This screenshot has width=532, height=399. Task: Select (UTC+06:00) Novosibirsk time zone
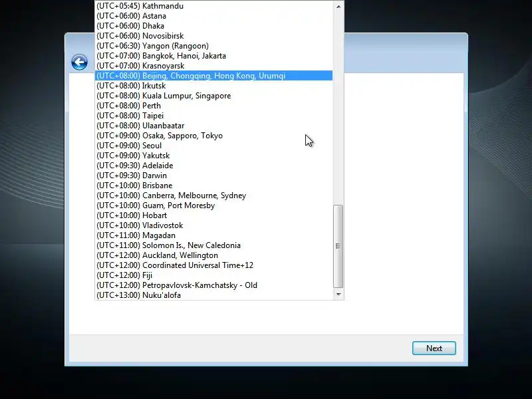tap(213, 36)
